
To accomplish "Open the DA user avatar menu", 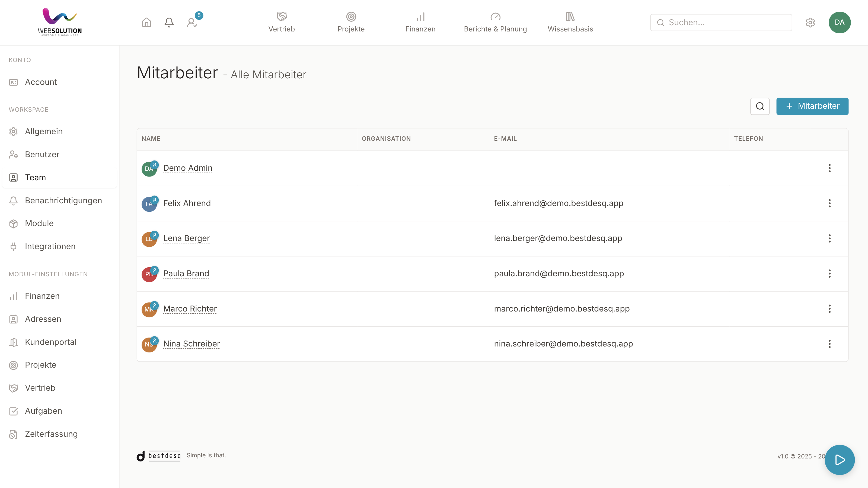I will (839, 23).
